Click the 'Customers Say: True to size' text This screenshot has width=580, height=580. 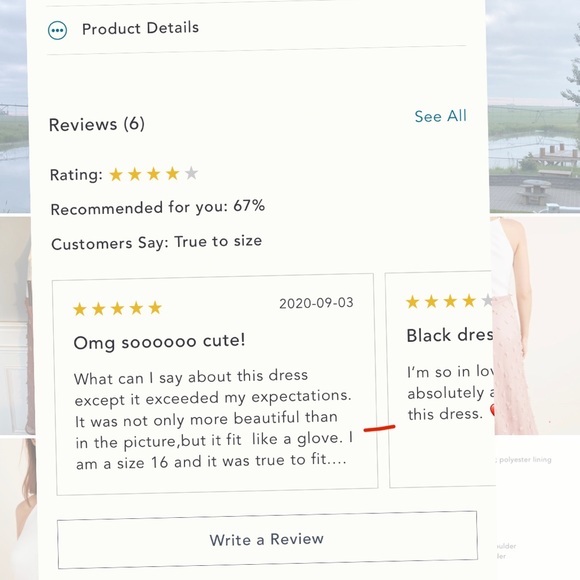click(x=157, y=242)
